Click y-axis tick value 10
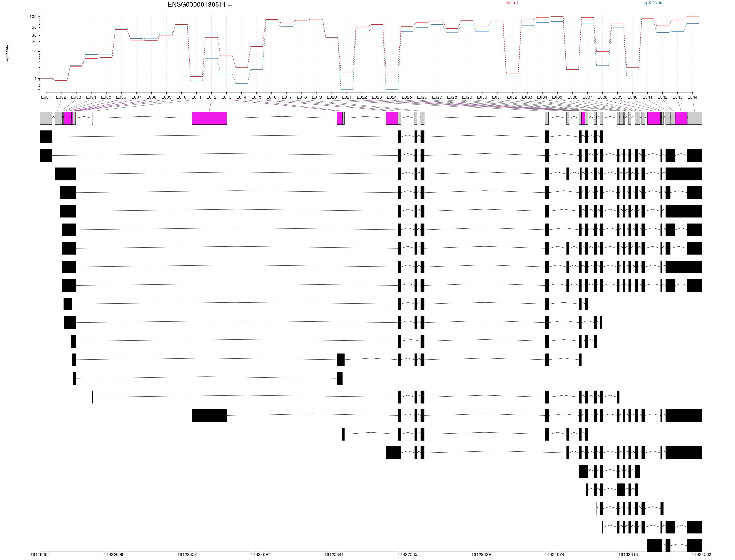 [34, 52]
